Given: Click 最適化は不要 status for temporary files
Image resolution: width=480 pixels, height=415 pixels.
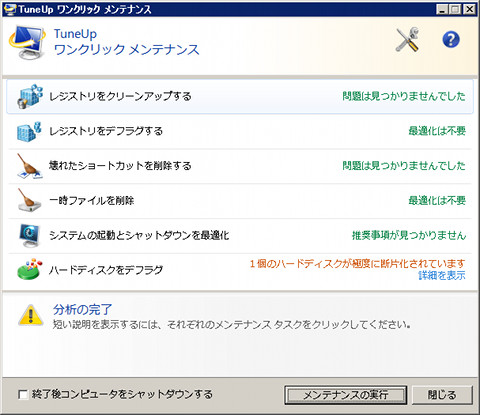Looking at the screenshot, I should pos(437,200).
